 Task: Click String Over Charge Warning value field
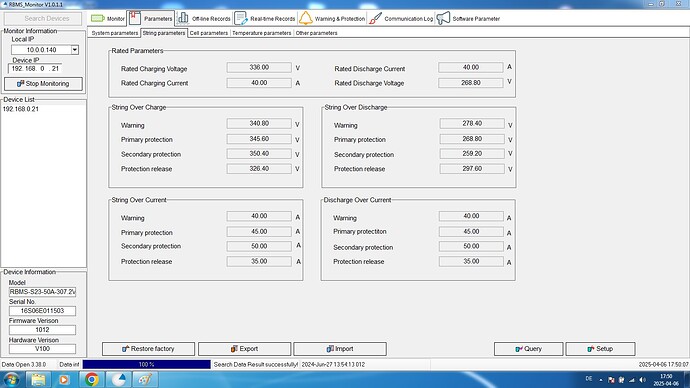point(259,124)
